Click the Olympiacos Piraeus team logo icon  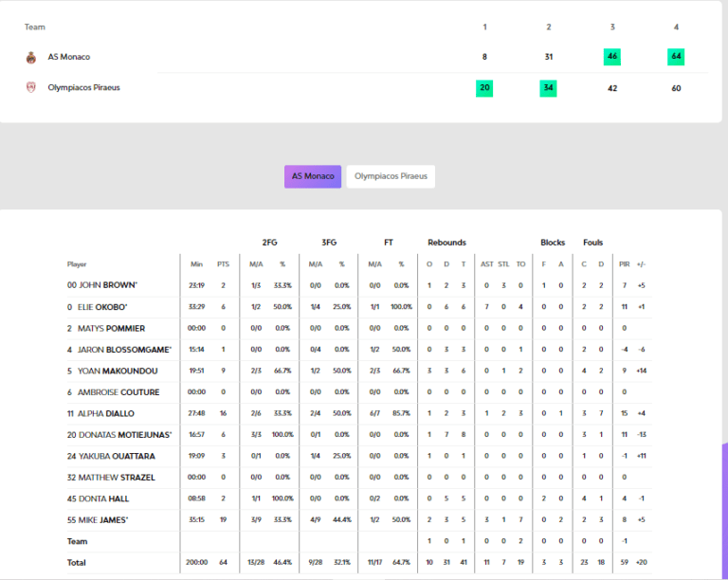tap(30, 88)
